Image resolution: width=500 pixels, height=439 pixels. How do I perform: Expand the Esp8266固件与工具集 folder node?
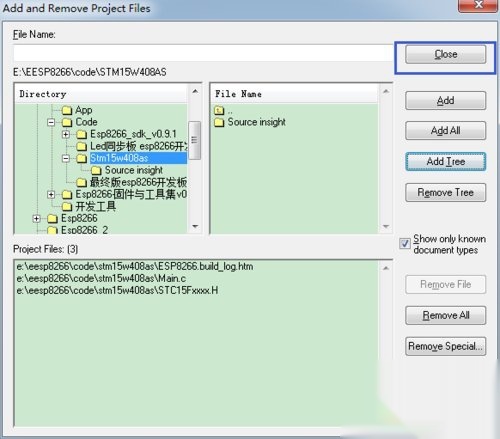[51, 194]
